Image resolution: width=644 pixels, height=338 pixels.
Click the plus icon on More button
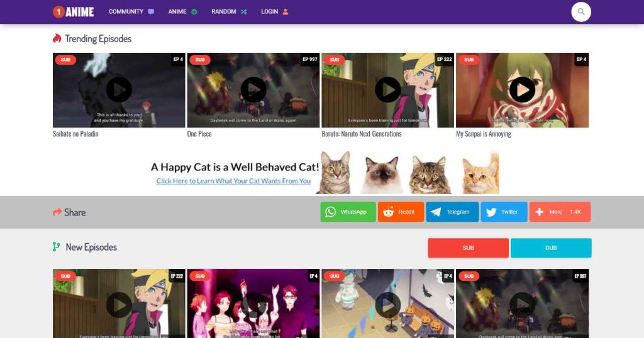coord(540,212)
